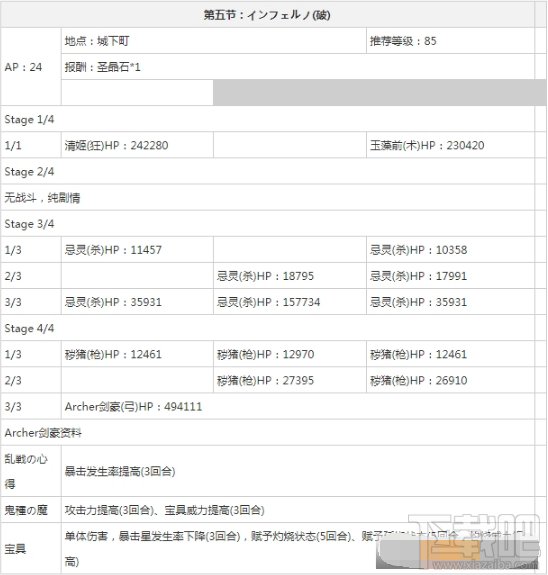
Task: Click 忌灵(杀)HP：157734 cell
Action: pos(290,302)
